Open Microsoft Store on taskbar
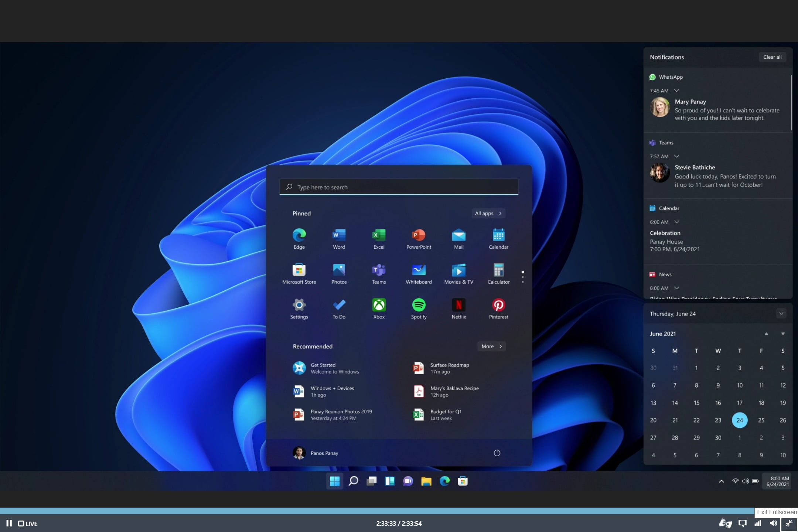This screenshot has width=798, height=532. click(463, 481)
